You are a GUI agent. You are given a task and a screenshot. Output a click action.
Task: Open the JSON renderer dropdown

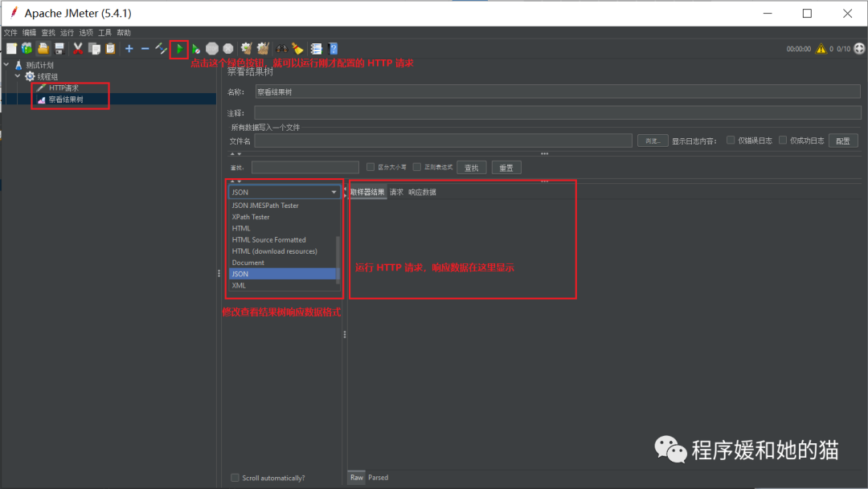(x=284, y=192)
